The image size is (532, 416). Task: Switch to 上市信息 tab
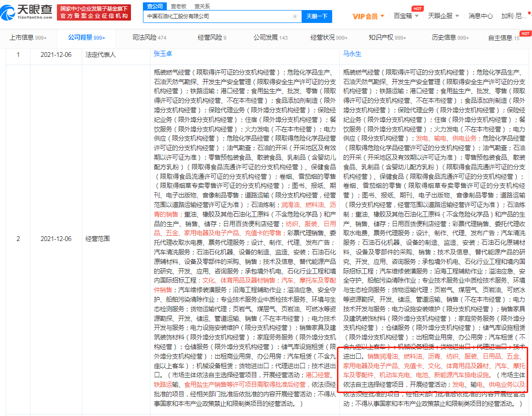[28, 38]
